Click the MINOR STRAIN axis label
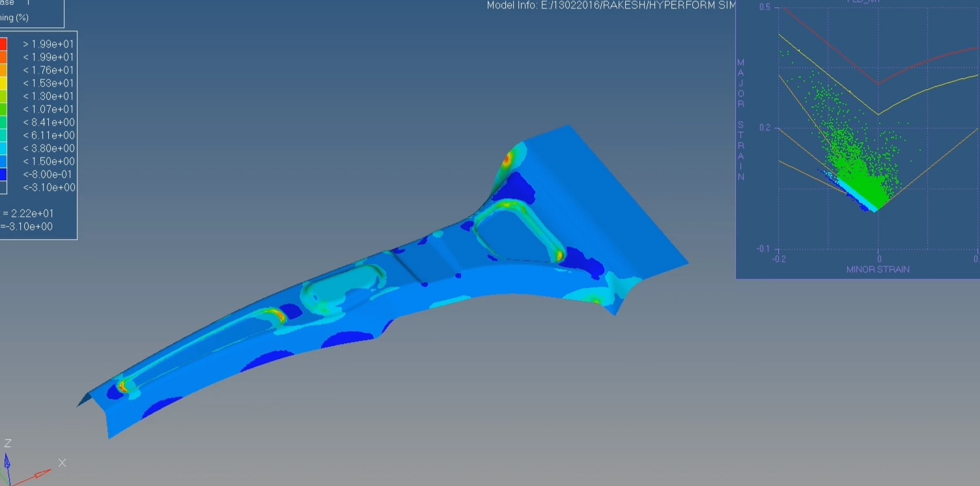Viewport: 980px width, 486px height. click(x=878, y=269)
